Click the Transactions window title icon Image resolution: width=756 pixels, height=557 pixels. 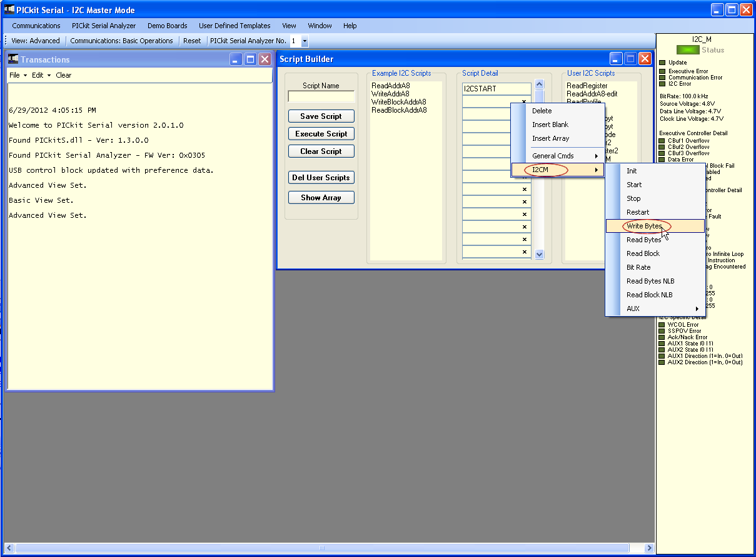(14, 59)
